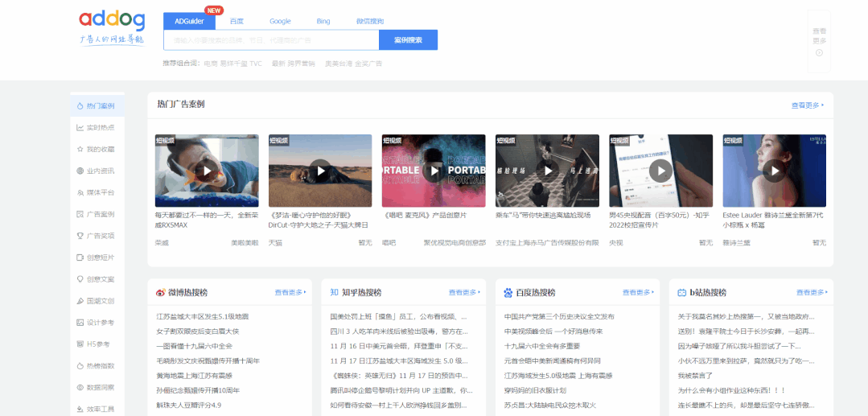Play the Estee Lauder 小棕瓶 video
The width and height of the screenshot is (868, 416).
click(774, 171)
